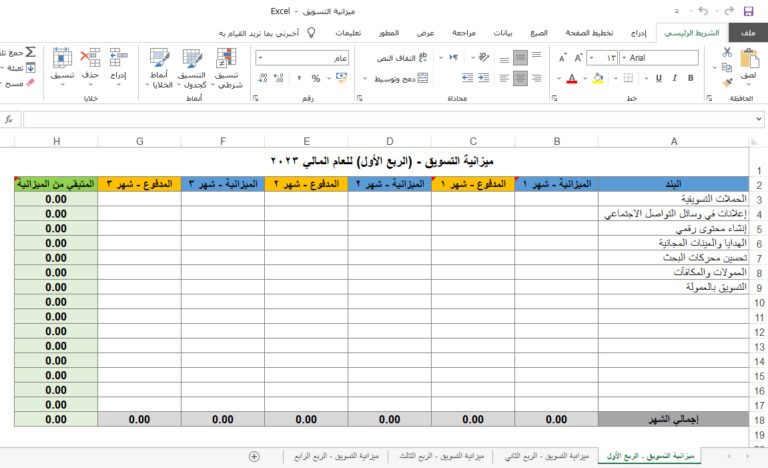Apply Percent Style with % icon

click(x=316, y=78)
